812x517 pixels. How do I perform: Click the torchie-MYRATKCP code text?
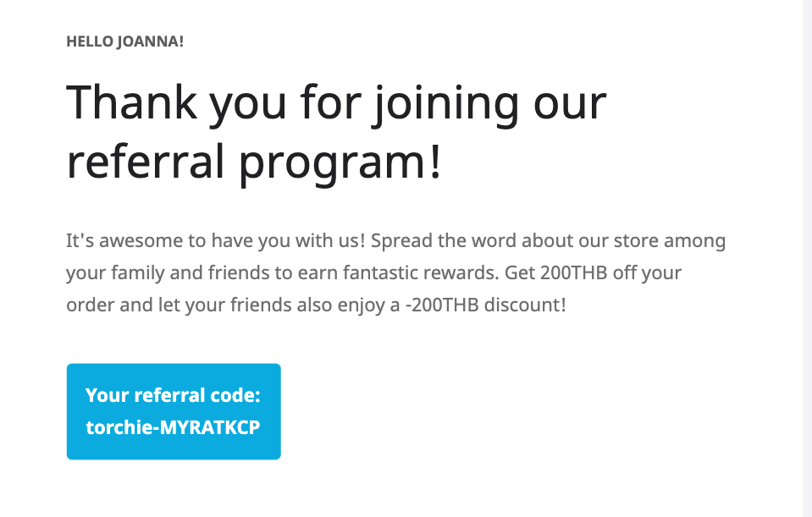(173, 427)
